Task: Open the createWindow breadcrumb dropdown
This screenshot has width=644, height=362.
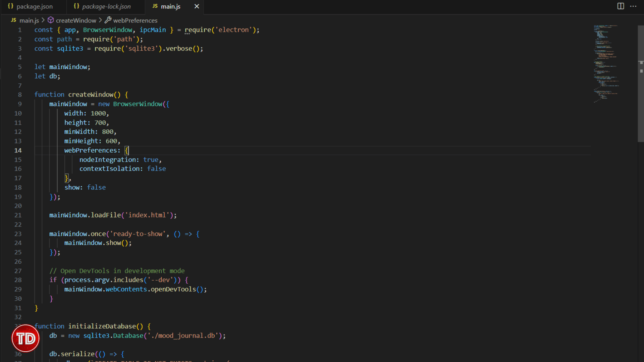Action: tap(76, 20)
